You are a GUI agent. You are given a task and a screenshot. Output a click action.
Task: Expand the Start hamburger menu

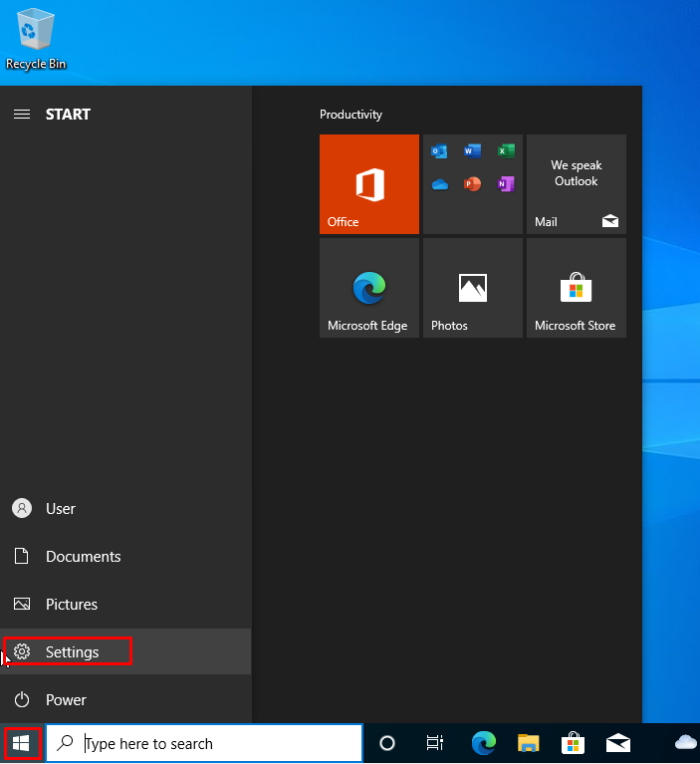pos(22,115)
